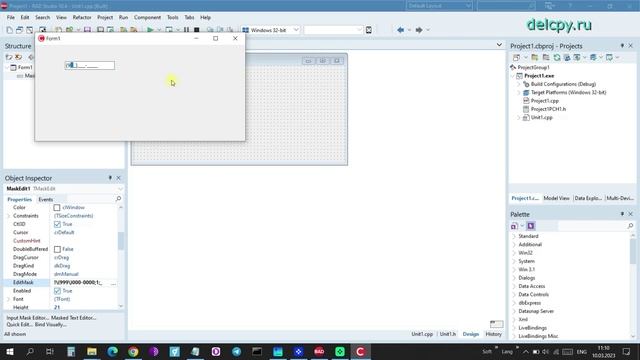Switch to the Model View tab
The image size is (640, 360).
tap(556, 198)
